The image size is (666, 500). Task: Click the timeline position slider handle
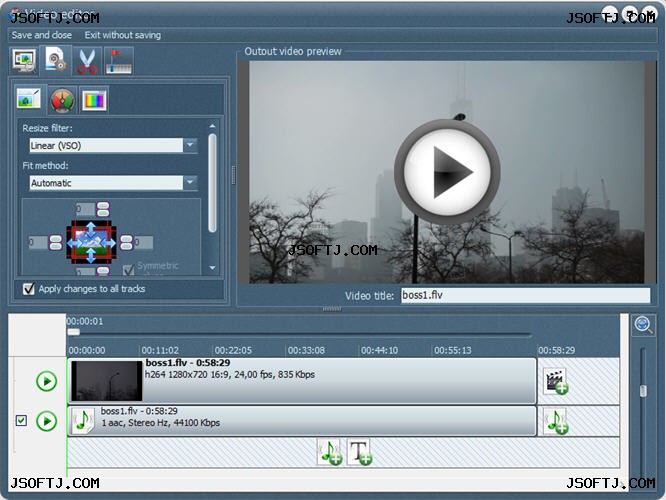[73, 332]
